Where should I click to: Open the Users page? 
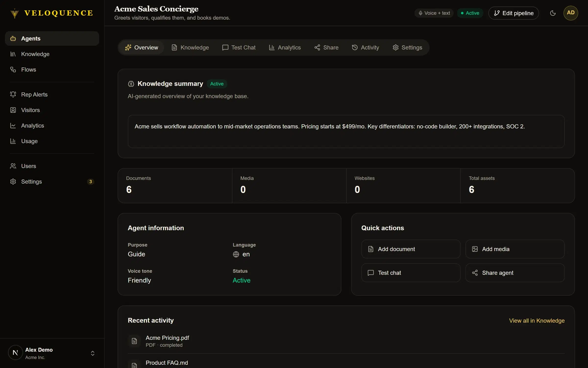[52, 166]
